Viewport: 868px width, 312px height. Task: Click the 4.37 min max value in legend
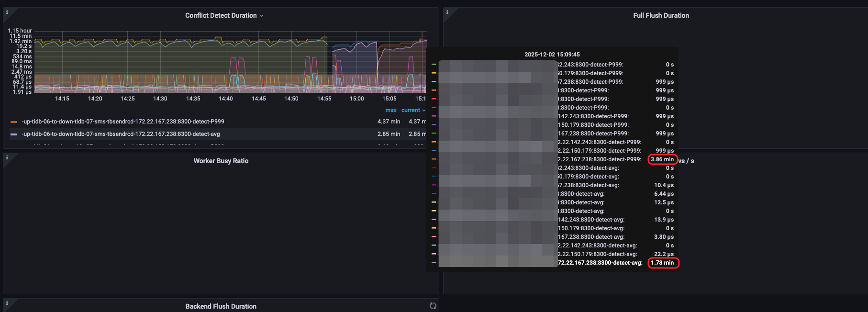tap(389, 122)
